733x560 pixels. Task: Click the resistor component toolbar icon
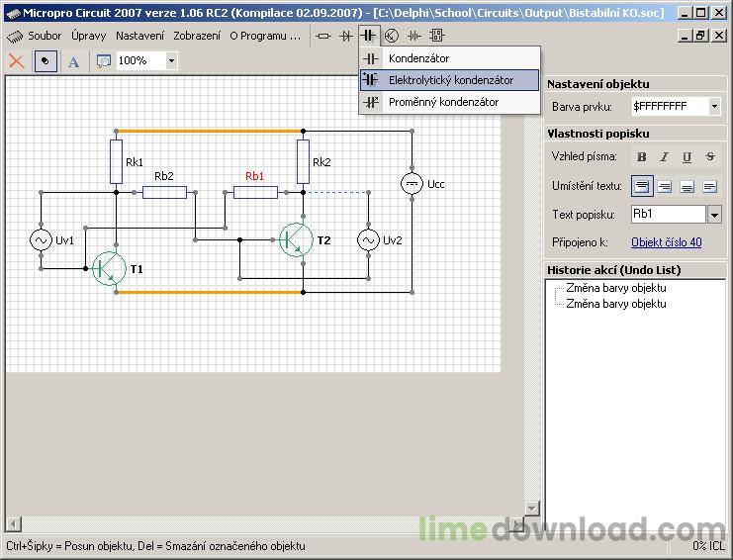click(x=323, y=36)
